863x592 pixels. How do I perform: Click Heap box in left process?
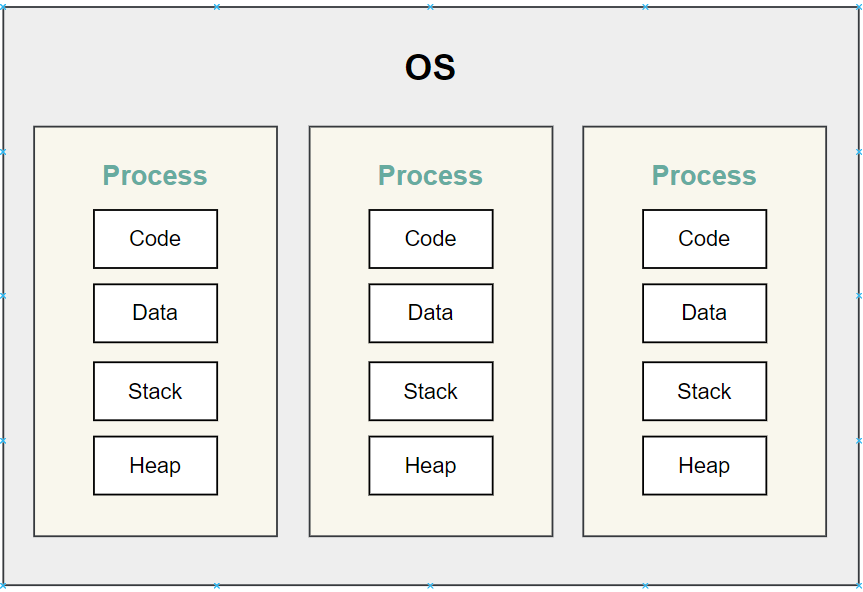[156, 465]
